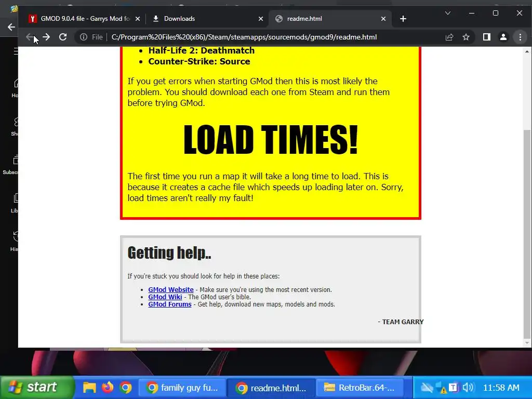Go back using the Chrome back arrow
532x399 pixels.
pyautogui.click(x=30, y=37)
